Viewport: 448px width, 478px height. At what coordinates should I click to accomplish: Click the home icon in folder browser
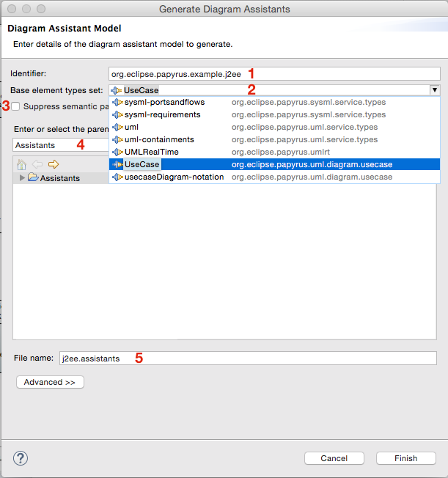[21, 165]
